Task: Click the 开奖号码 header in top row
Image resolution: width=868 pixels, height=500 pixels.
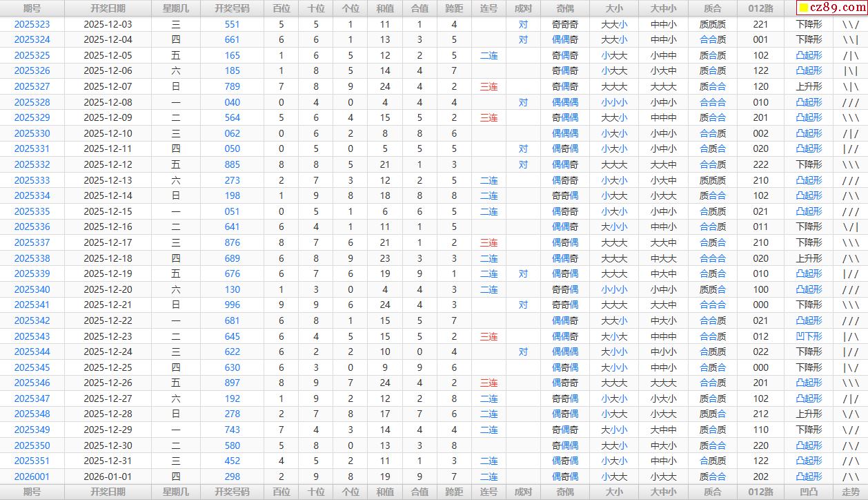Action: (x=232, y=8)
